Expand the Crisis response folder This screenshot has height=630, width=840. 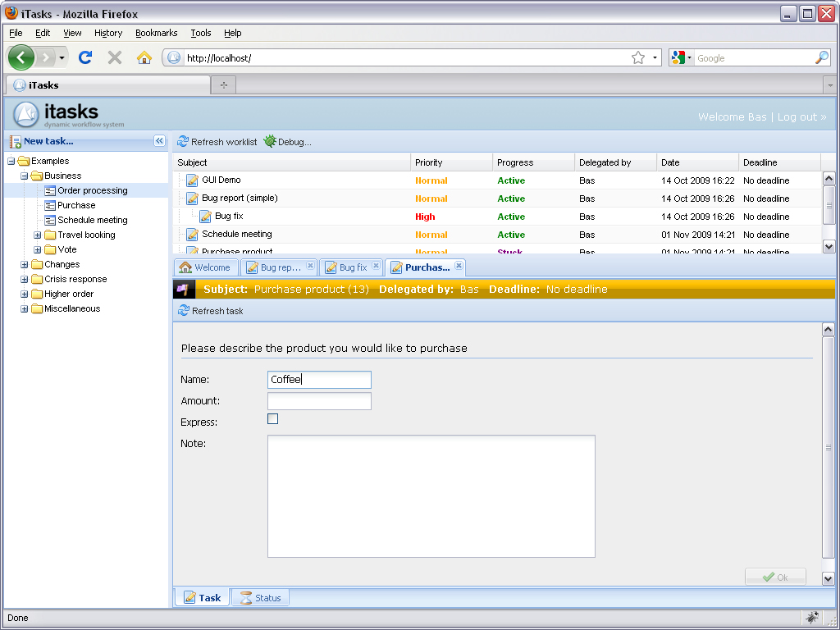pyautogui.click(x=25, y=280)
